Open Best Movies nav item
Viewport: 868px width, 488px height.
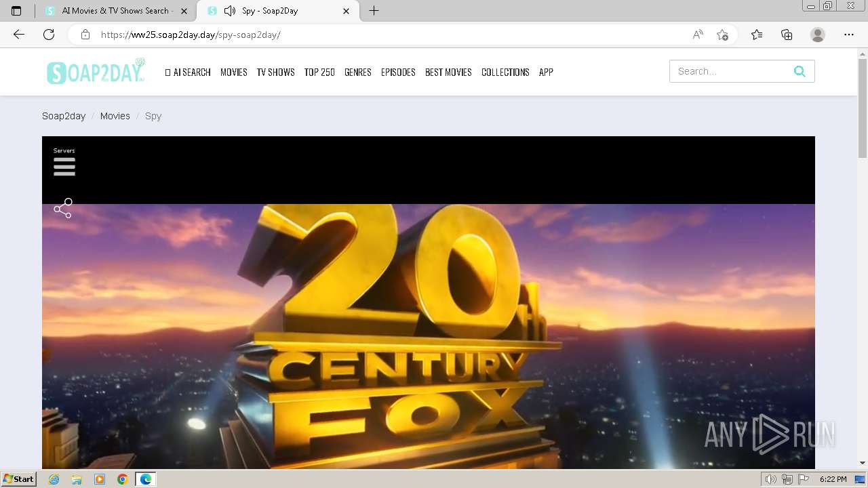coord(448,72)
